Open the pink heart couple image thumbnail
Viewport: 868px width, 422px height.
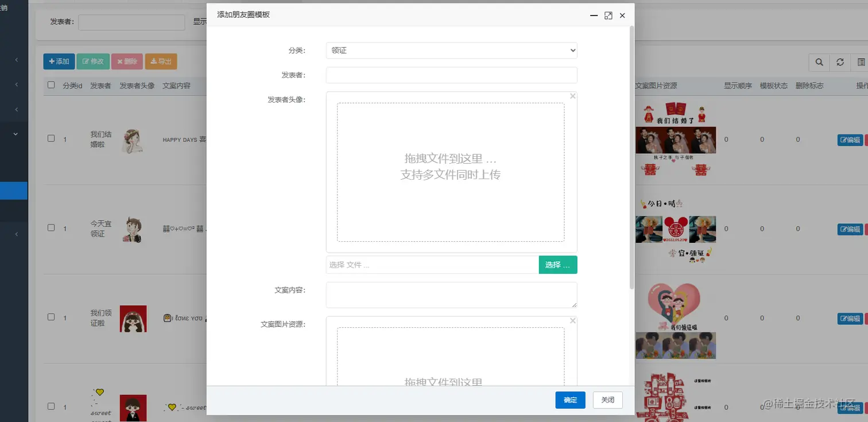(x=676, y=307)
